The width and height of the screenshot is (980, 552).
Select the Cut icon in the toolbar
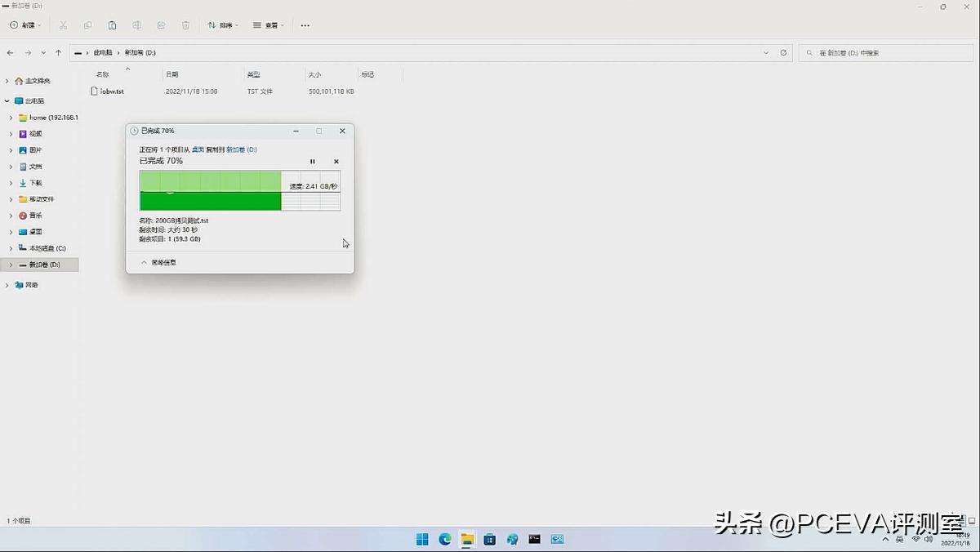(62, 25)
